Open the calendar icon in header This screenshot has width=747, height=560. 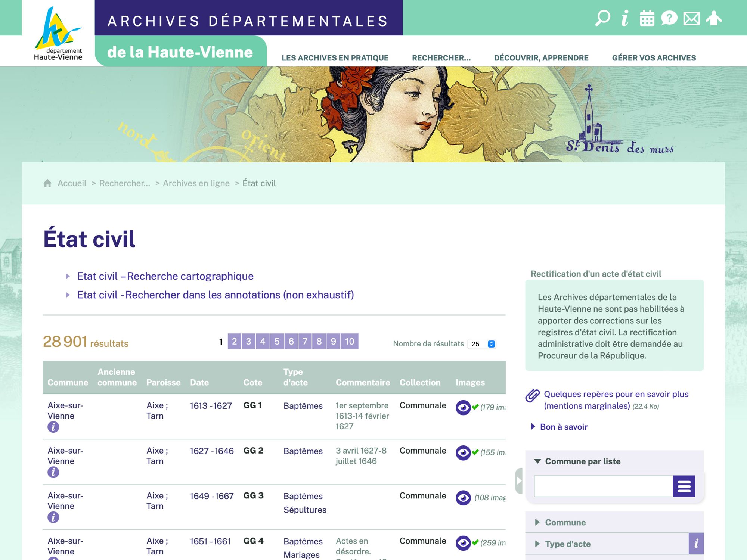tap(647, 18)
